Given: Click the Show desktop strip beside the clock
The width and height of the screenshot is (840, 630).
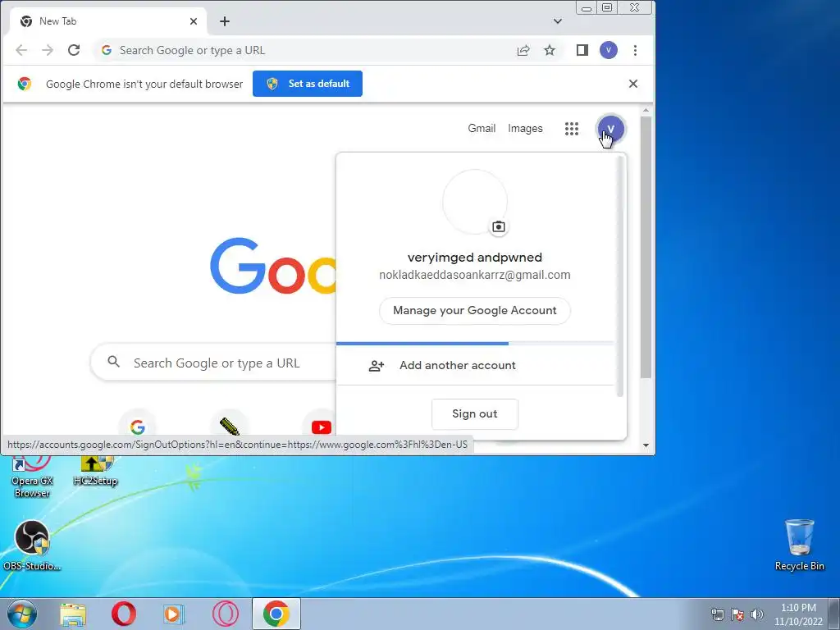Looking at the screenshot, I should [x=834, y=614].
